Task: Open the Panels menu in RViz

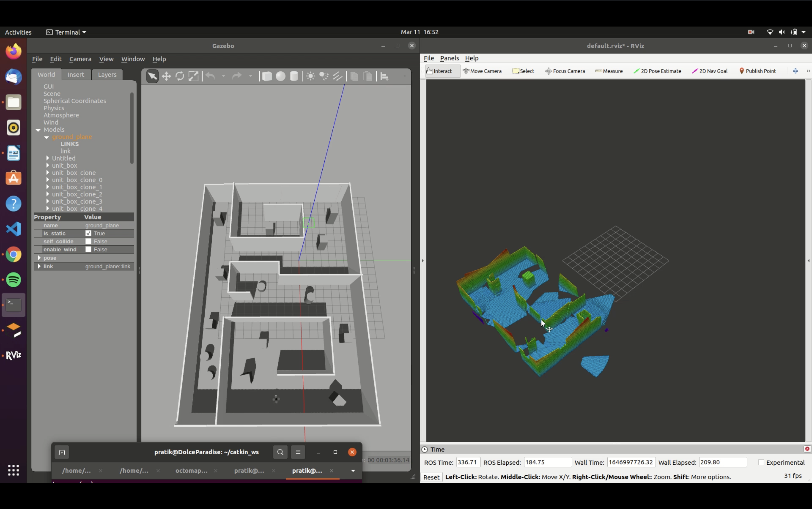Action: (449, 58)
